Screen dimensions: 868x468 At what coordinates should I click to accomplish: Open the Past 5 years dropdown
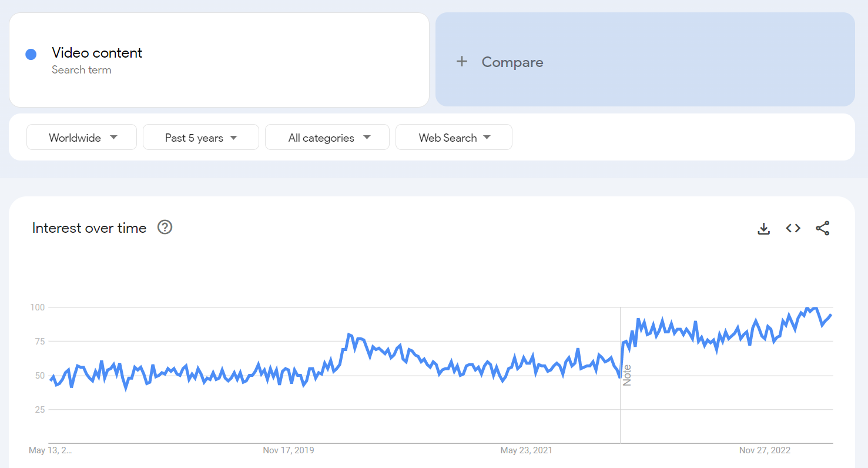click(x=201, y=137)
